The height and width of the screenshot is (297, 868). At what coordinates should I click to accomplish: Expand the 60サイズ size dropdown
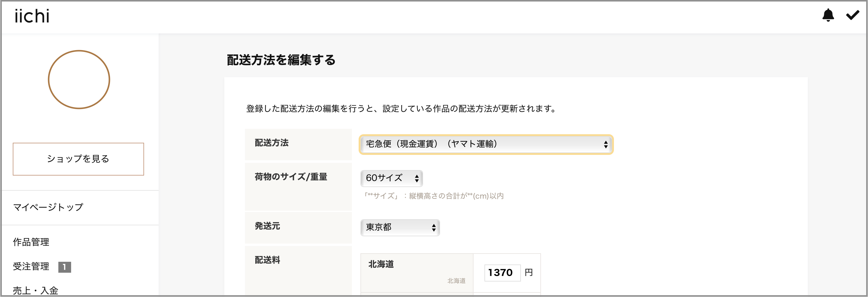[x=391, y=178]
